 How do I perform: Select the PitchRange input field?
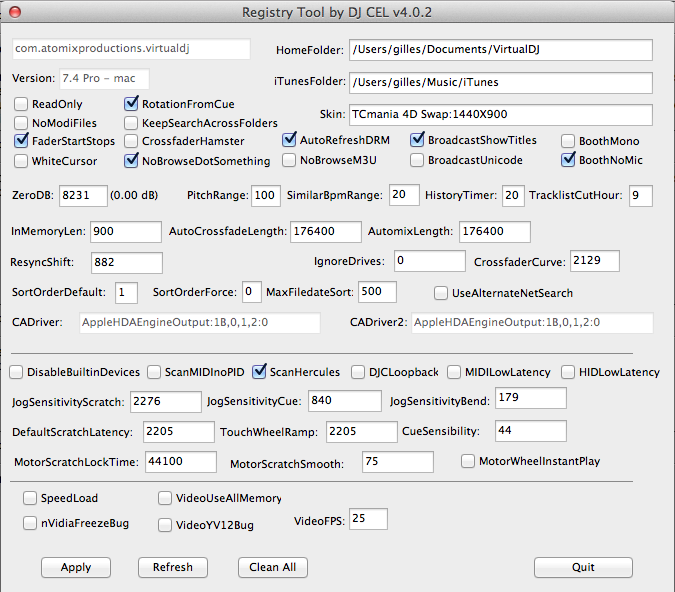[x=265, y=195]
